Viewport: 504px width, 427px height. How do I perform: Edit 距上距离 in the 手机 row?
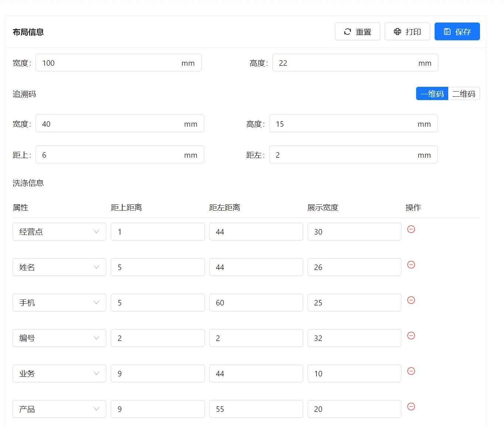click(x=158, y=303)
